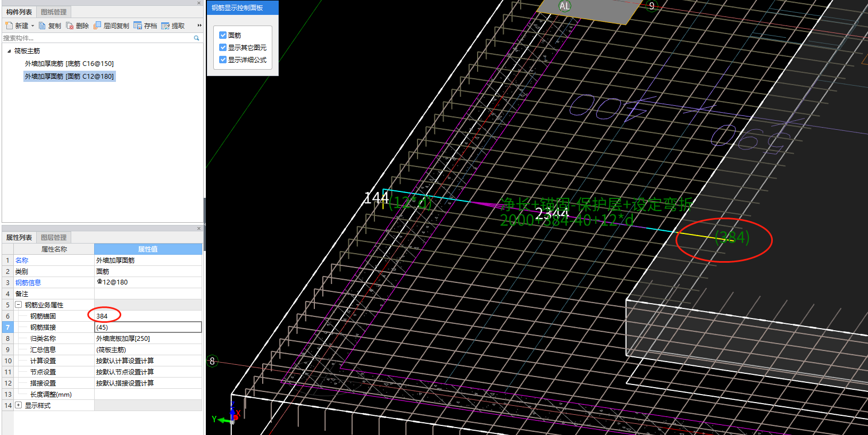Image resolution: width=868 pixels, height=435 pixels.
Task: Switch to the 构件列表 tab
Action: point(19,12)
